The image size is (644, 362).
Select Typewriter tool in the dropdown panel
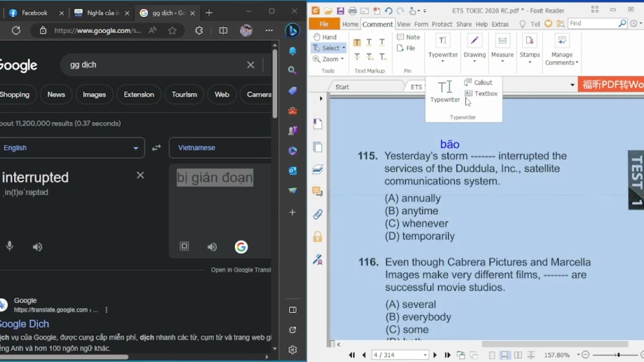445,92
